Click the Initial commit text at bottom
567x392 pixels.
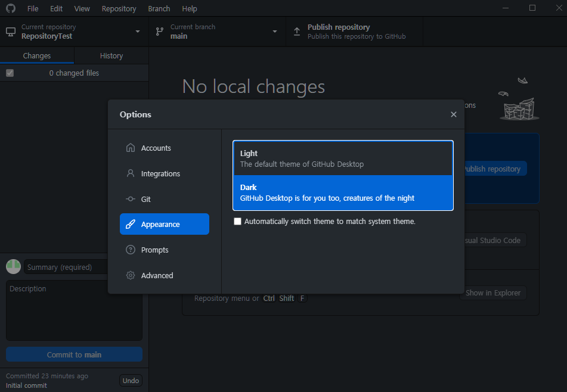pyautogui.click(x=26, y=385)
